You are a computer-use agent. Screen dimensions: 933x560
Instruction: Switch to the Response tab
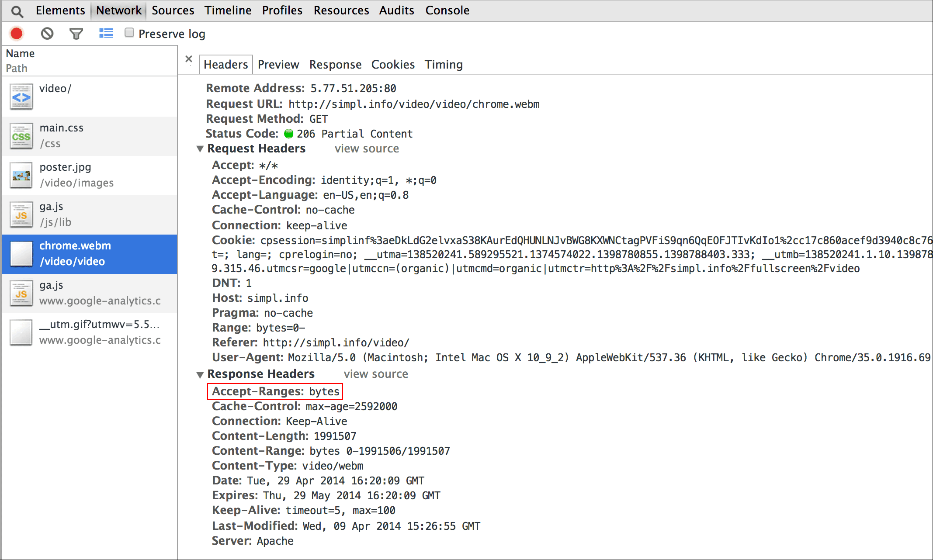coord(334,65)
